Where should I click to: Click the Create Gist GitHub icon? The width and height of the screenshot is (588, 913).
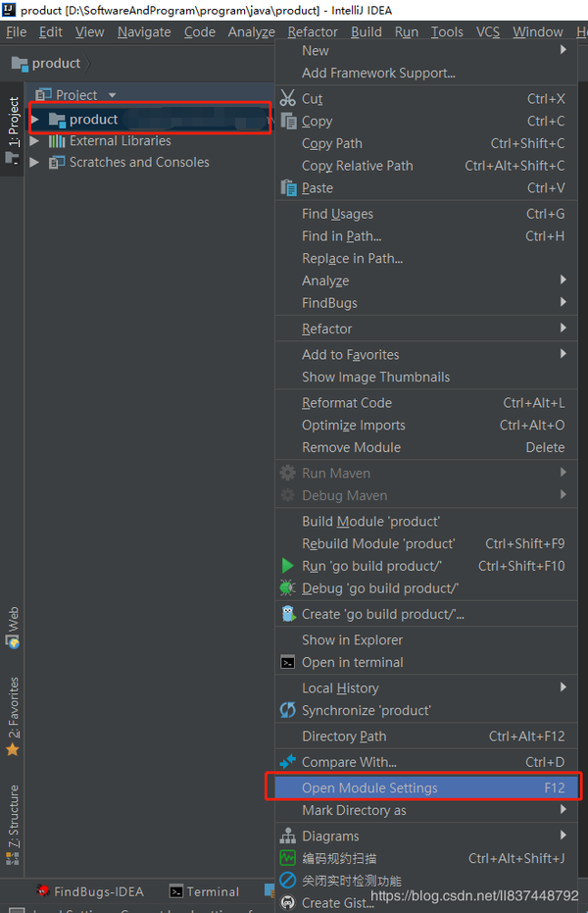tap(288, 902)
